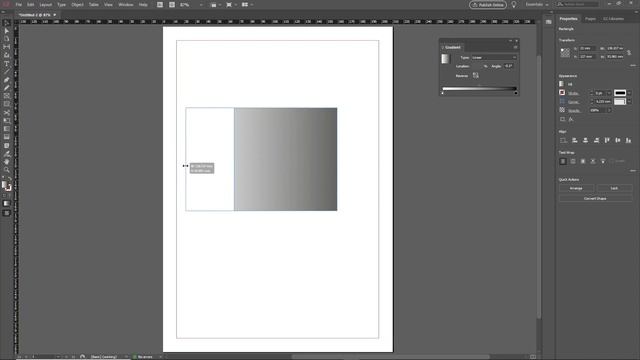
Task: Open the Window menu
Action: (126, 5)
